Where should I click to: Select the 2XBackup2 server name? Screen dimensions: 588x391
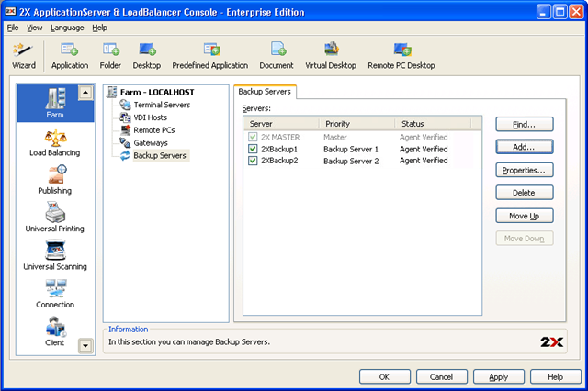[x=279, y=161]
